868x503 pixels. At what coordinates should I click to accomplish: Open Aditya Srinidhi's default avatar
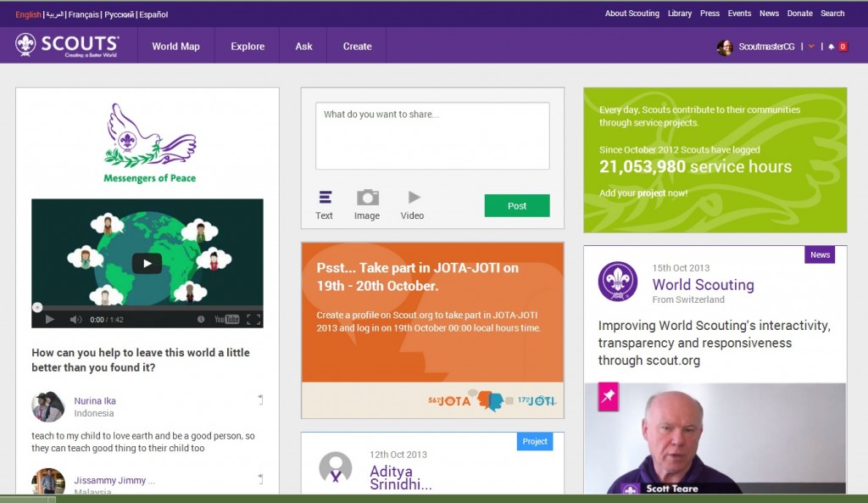[336, 469]
